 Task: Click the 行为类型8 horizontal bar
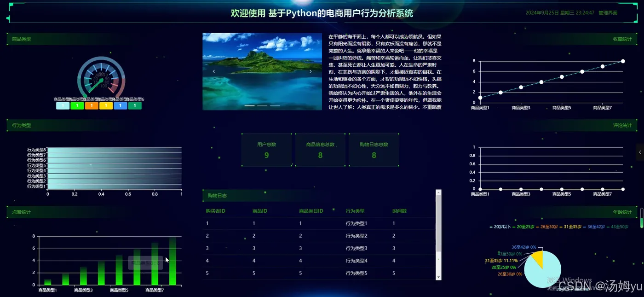click(115, 150)
